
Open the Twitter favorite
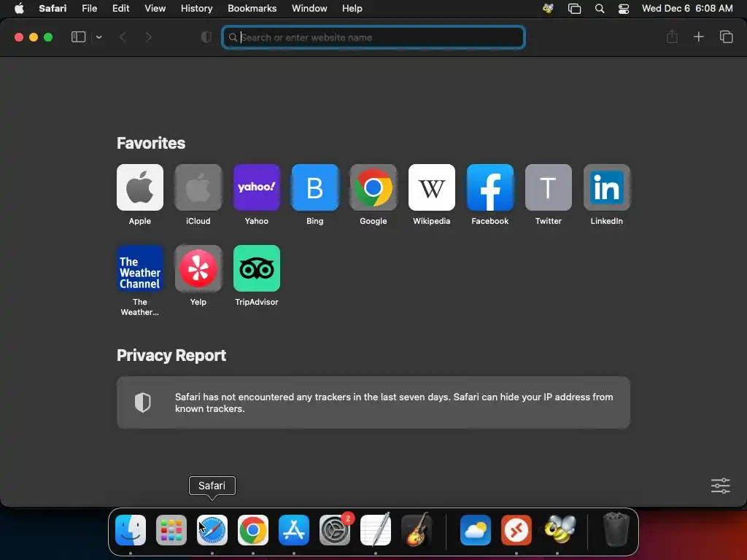coord(549,187)
